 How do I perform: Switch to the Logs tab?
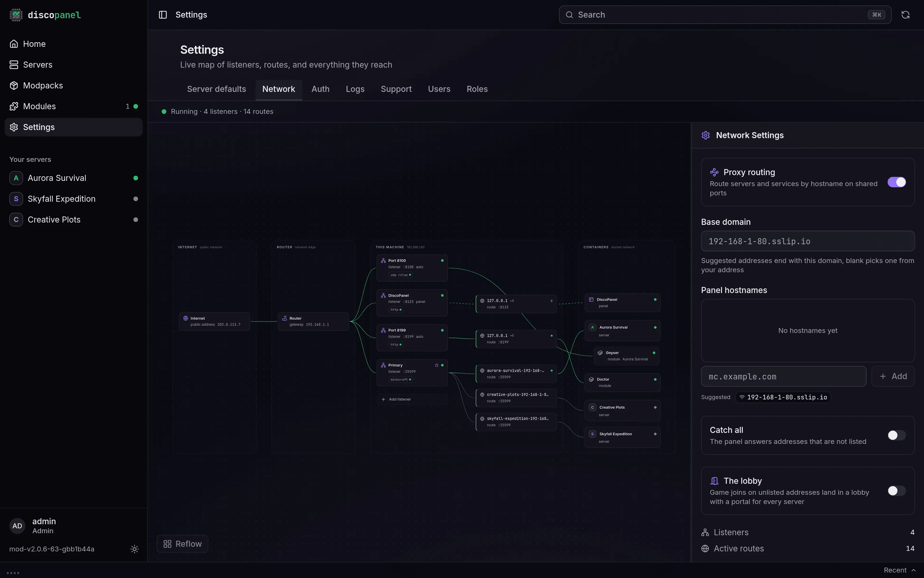coord(355,89)
